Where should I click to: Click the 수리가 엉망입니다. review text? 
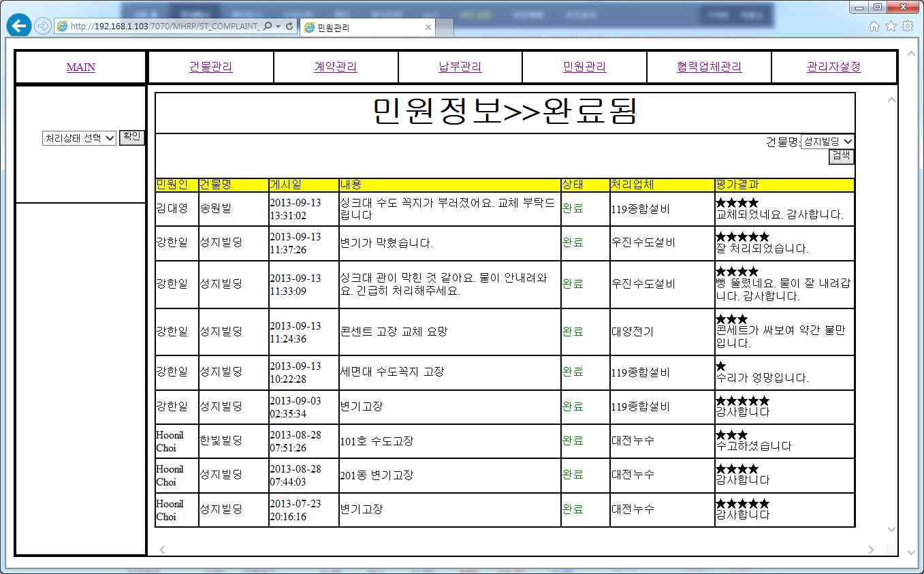pyautogui.click(x=763, y=378)
